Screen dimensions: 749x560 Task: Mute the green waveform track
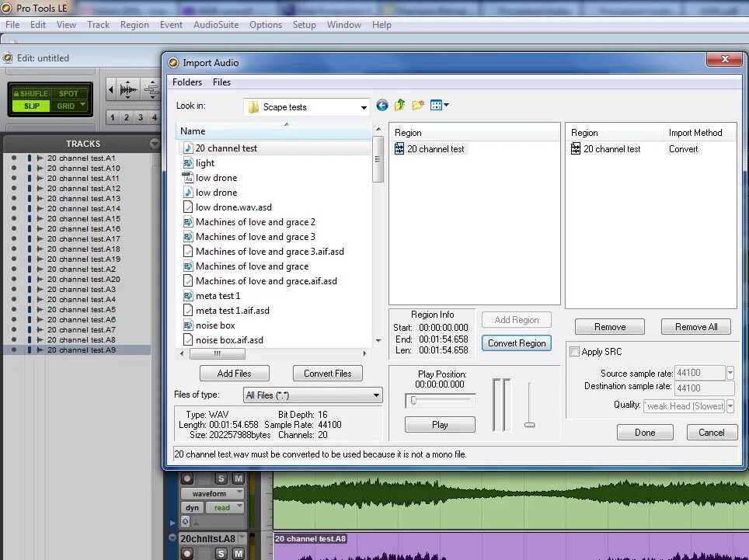pyautogui.click(x=238, y=478)
